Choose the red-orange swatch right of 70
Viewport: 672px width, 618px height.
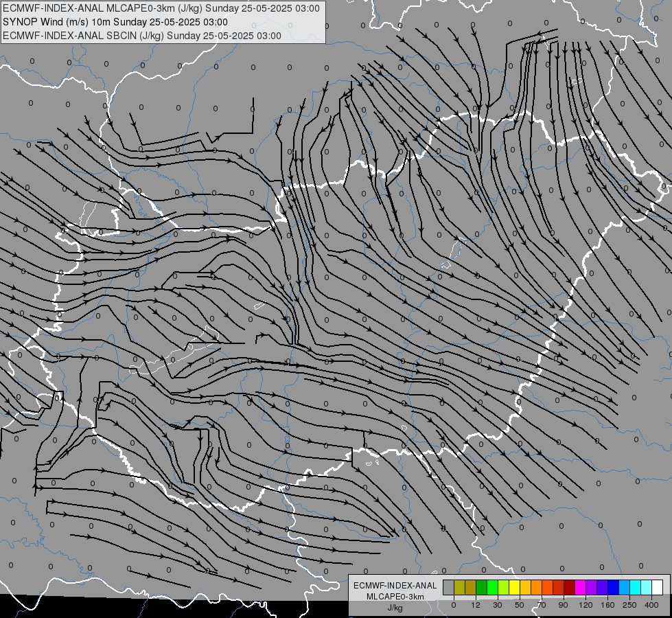pos(548,587)
